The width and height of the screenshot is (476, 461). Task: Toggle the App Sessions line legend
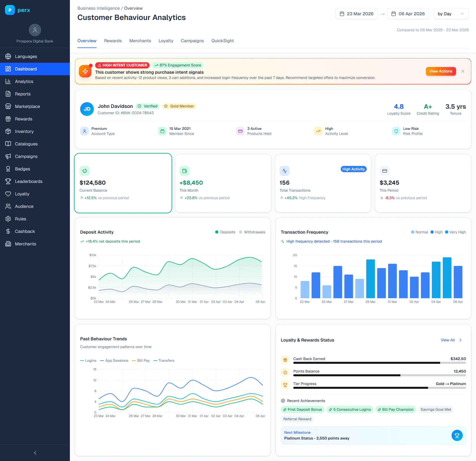(114, 361)
